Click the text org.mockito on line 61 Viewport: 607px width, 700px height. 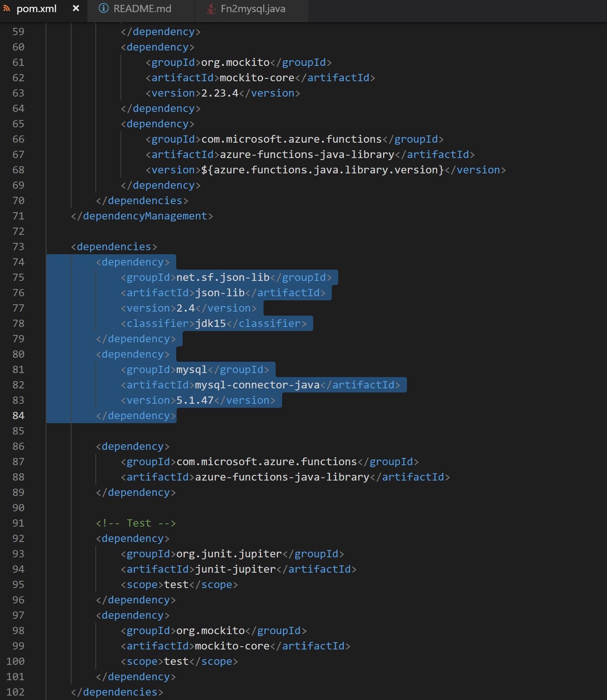tap(235, 62)
